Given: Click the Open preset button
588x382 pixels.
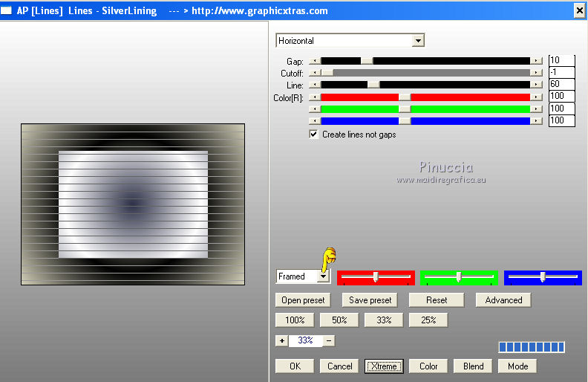Looking at the screenshot, I should pyautogui.click(x=303, y=300).
